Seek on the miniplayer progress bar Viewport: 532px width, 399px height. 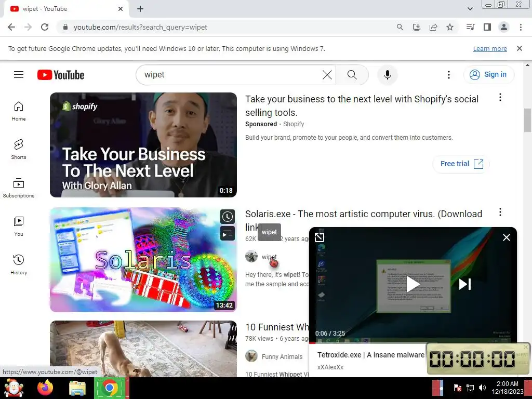click(x=367, y=343)
